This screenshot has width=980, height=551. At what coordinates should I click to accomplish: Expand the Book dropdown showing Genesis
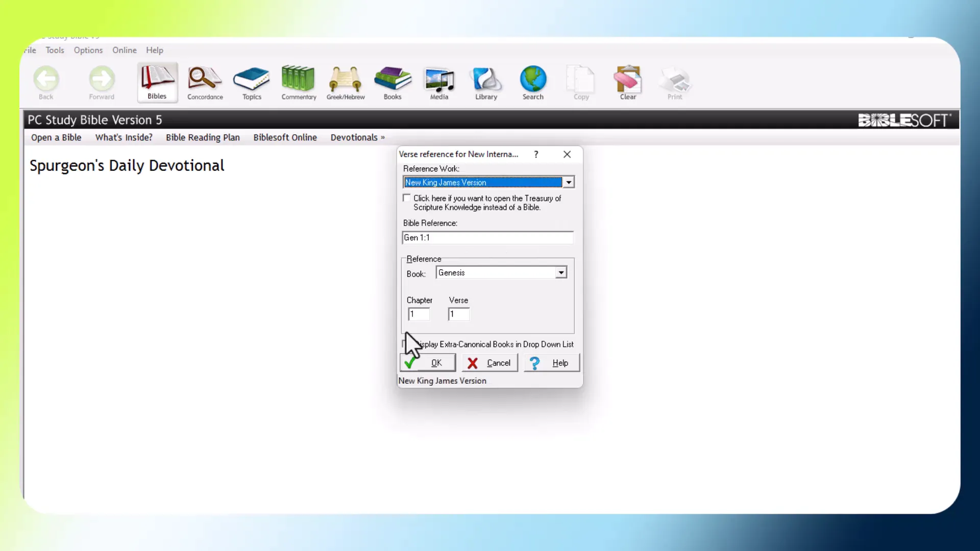point(561,272)
